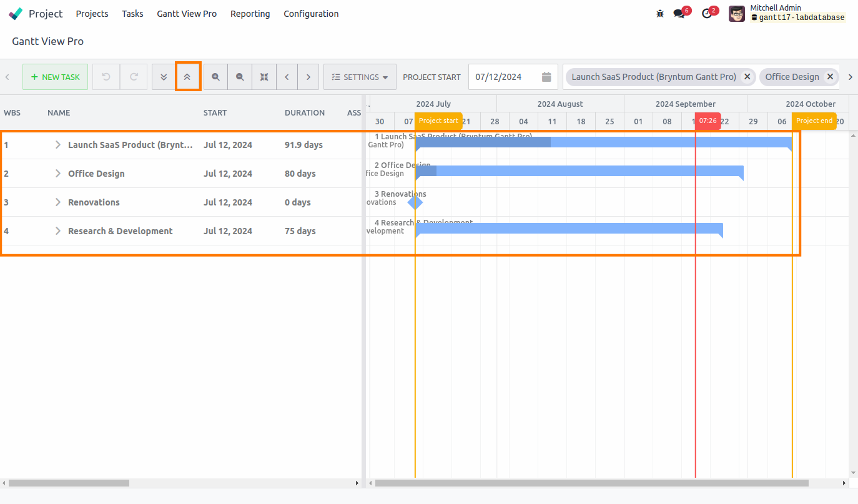This screenshot has width=858, height=504.
Task: Expand the Office Design task tree
Action: (57, 173)
